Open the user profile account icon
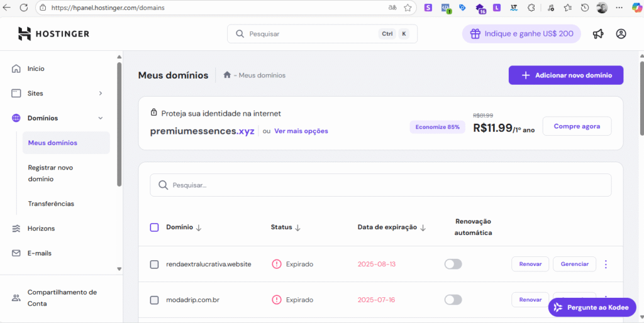The width and height of the screenshot is (644, 323). [621, 34]
